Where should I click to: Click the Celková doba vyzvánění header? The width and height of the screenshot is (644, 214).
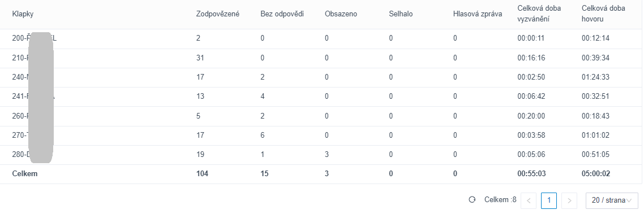click(x=539, y=14)
